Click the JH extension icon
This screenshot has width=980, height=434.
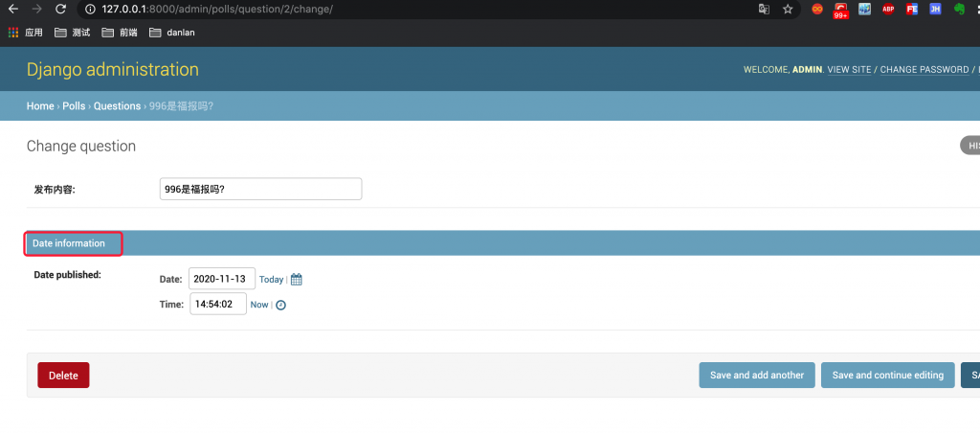tap(935, 9)
